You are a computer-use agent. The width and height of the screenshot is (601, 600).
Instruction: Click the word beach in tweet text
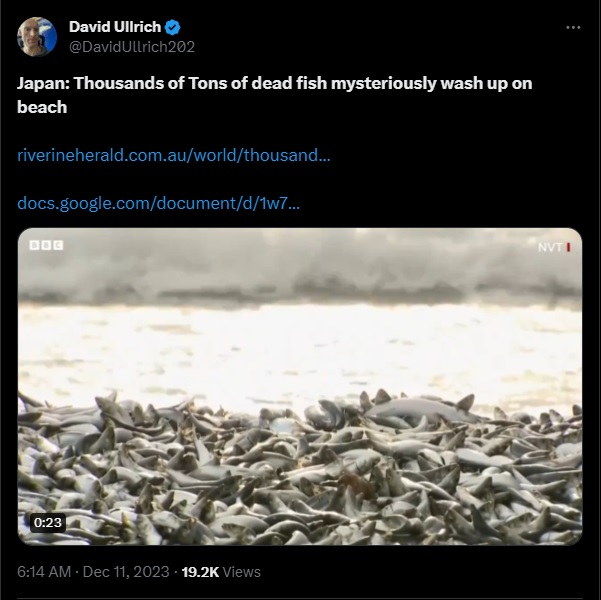click(42, 107)
